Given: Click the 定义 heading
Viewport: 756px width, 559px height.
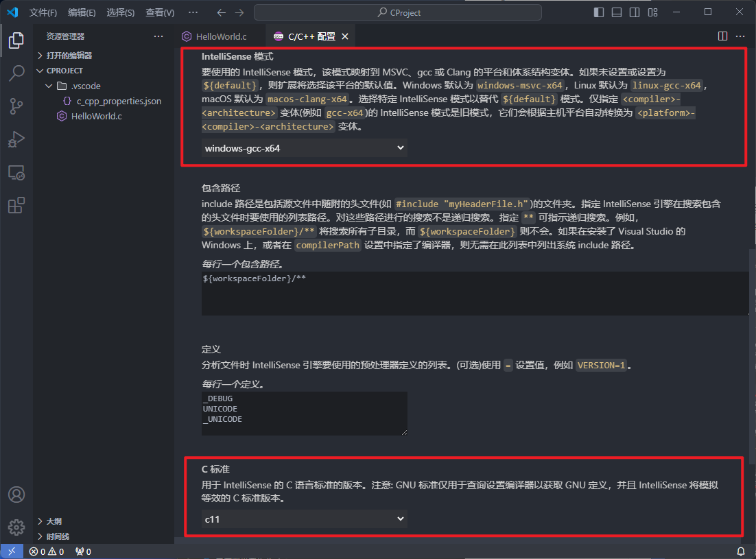Looking at the screenshot, I should 211,349.
